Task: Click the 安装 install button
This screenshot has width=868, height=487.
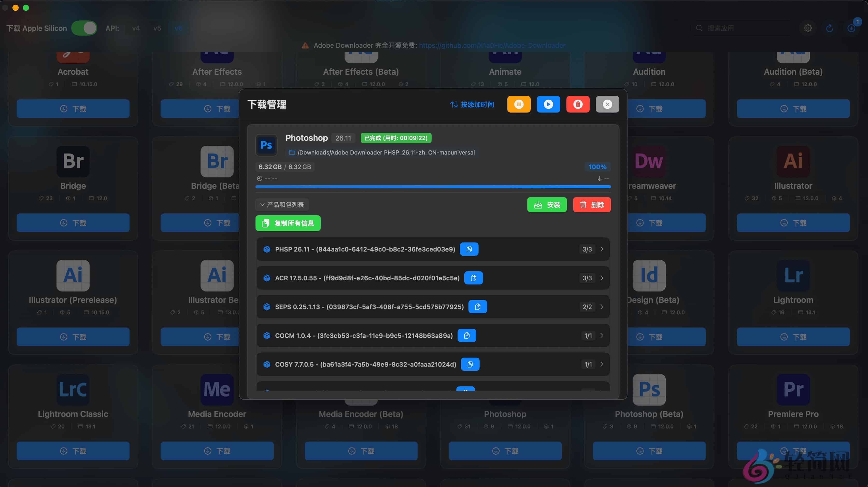Action: point(547,205)
